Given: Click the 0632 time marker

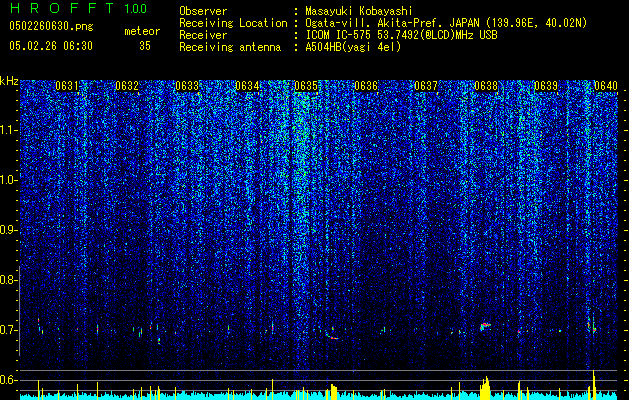Looking at the screenshot, I should [127, 86].
